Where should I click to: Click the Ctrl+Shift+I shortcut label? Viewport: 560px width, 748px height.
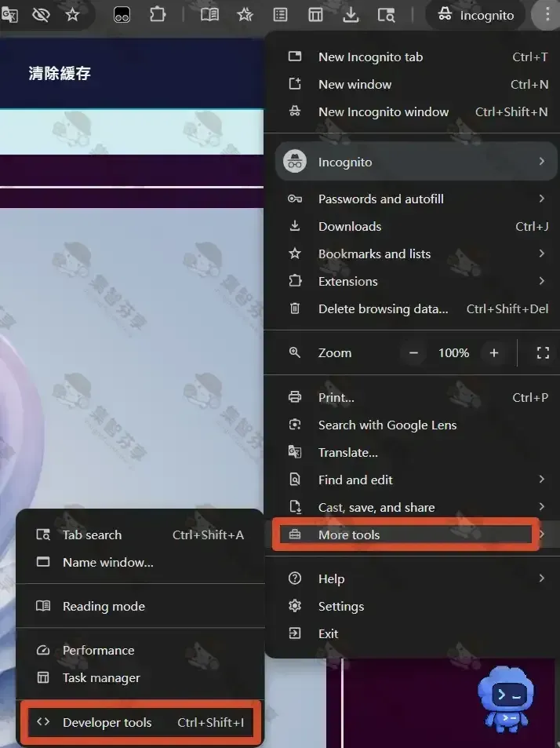point(210,723)
